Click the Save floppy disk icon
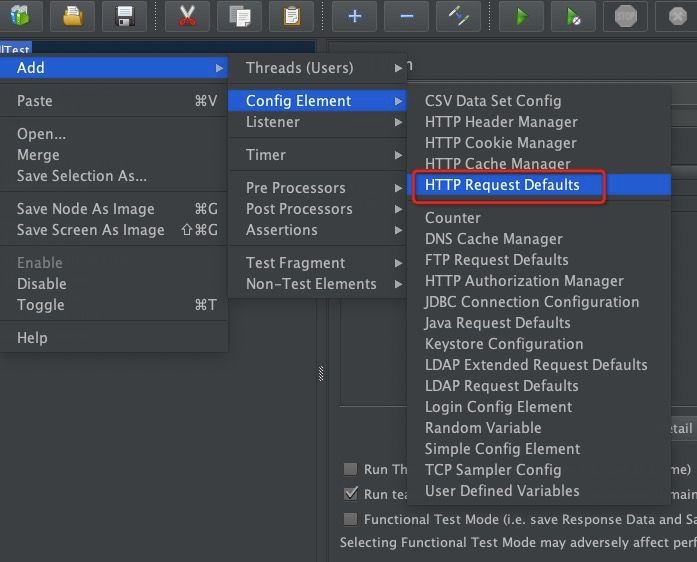 click(x=124, y=16)
